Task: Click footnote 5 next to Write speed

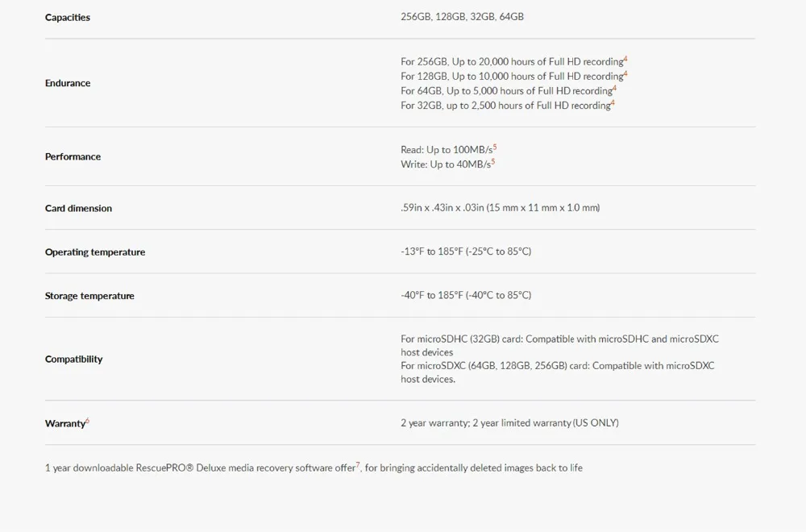Action: [493, 161]
